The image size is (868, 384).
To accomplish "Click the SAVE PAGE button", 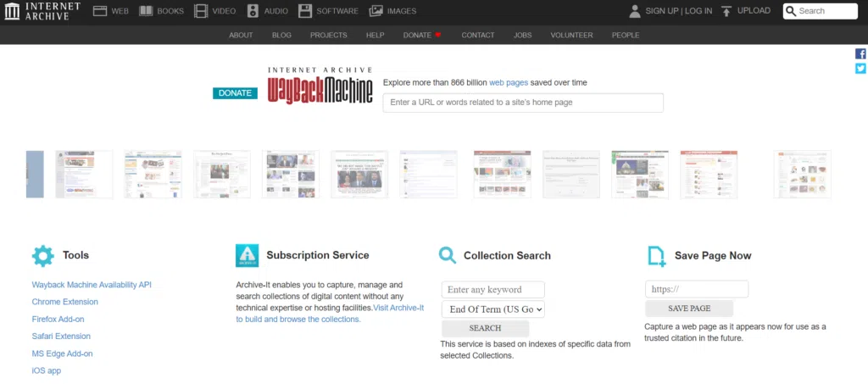I will coord(689,309).
